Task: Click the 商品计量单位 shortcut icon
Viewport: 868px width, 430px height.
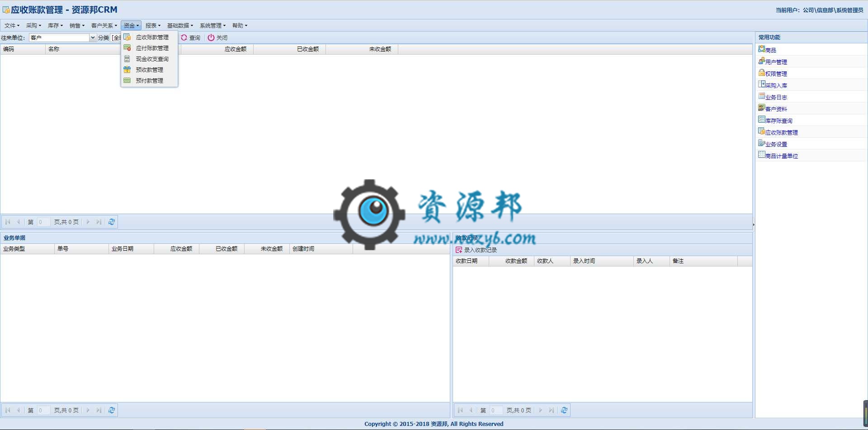Action: tap(762, 155)
